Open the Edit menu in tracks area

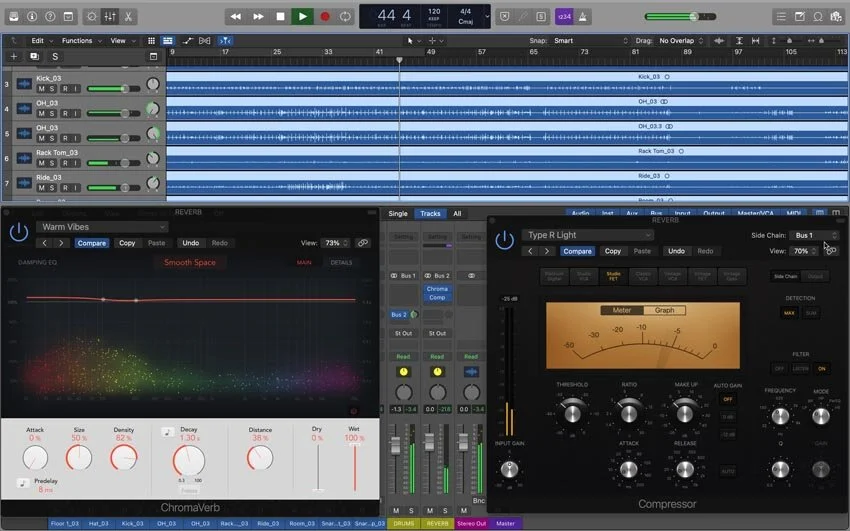point(41,41)
